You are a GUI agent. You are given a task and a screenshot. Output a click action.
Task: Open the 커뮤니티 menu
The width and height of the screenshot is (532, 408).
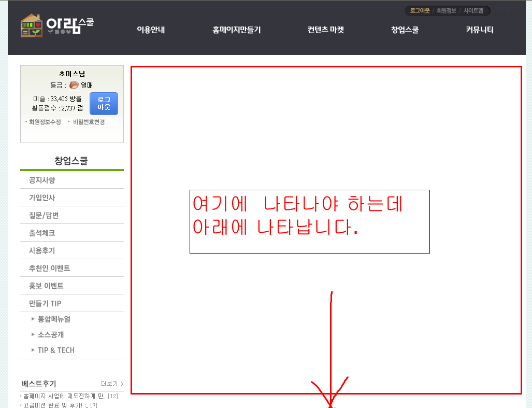pyautogui.click(x=479, y=30)
